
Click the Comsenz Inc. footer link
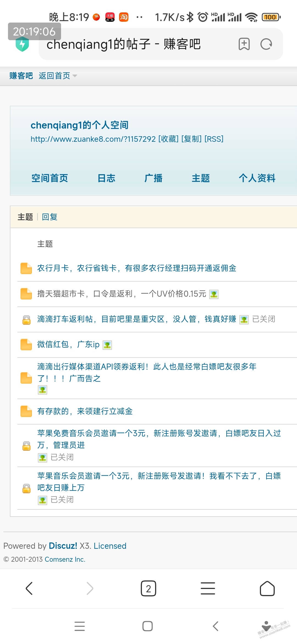65,559
